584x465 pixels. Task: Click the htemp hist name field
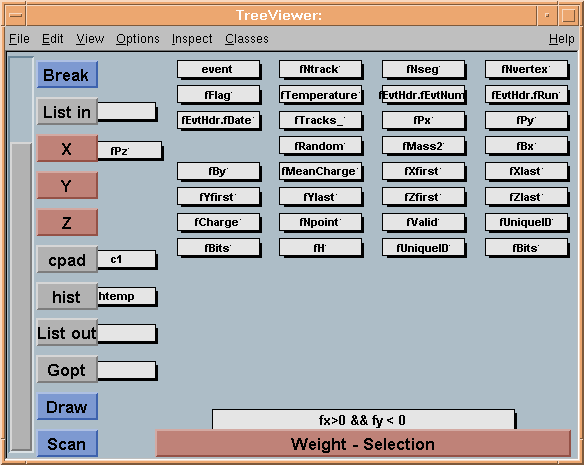[x=127, y=296]
